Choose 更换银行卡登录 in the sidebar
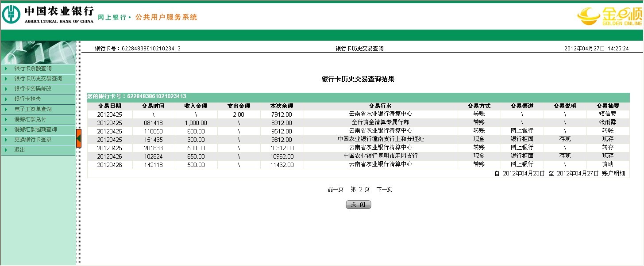The image size is (644, 266). coord(33,140)
